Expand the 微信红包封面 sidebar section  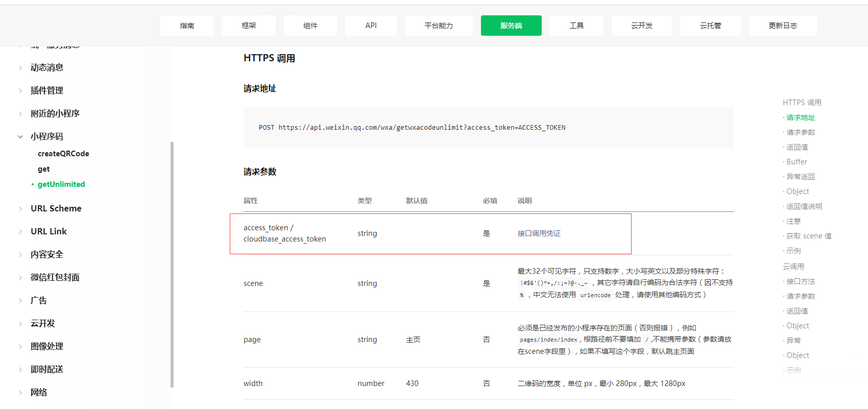(55, 277)
